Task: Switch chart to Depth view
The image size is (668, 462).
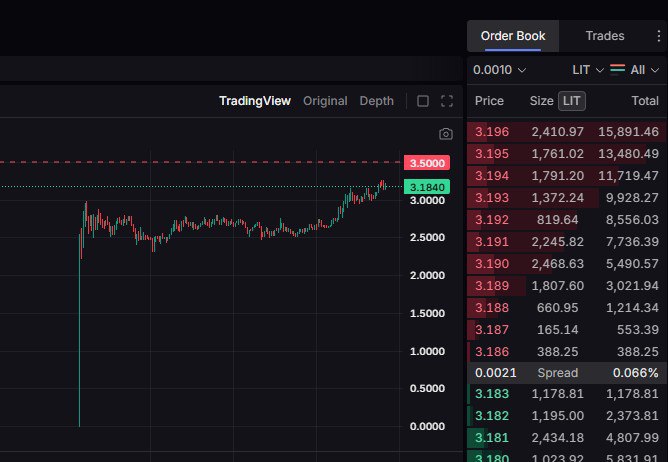Action: (377, 101)
